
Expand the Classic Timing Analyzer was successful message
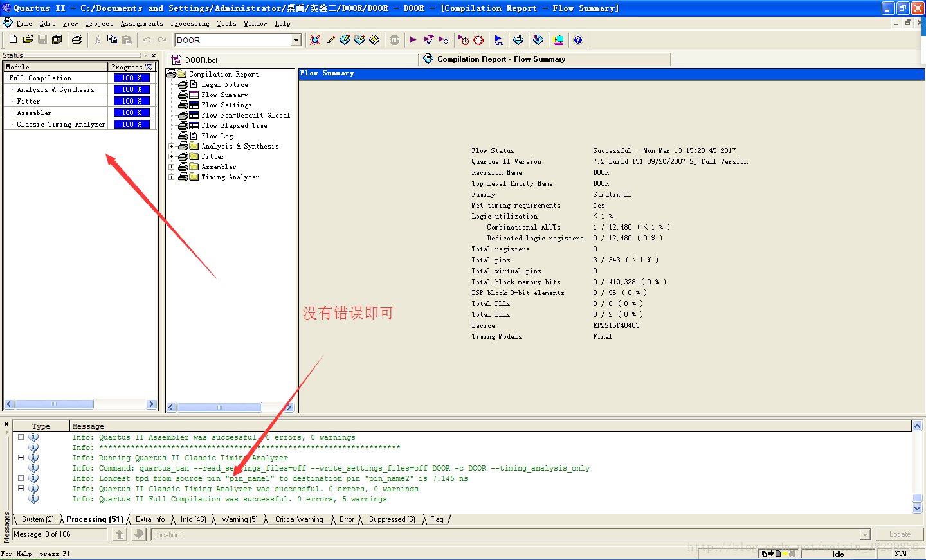click(x=21, y=489)
